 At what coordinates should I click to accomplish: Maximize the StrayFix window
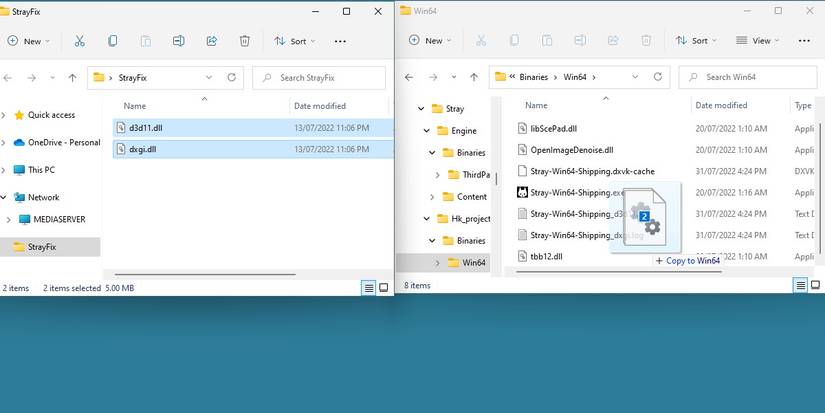[x=346, y=11]
